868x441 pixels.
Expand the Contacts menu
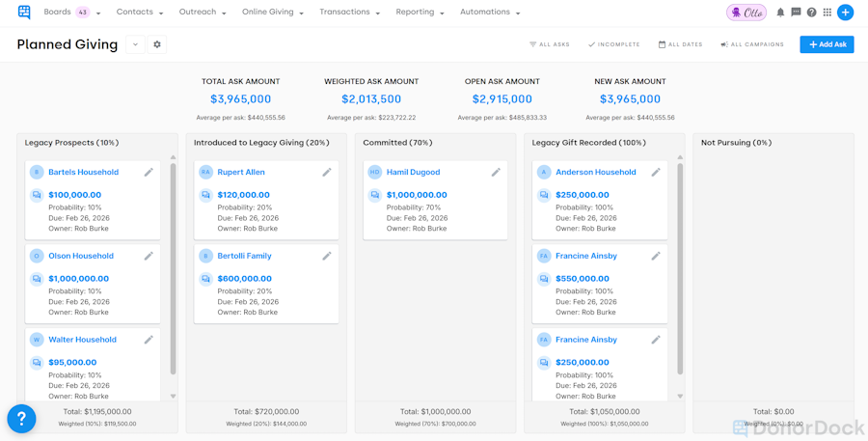point(140,13)
